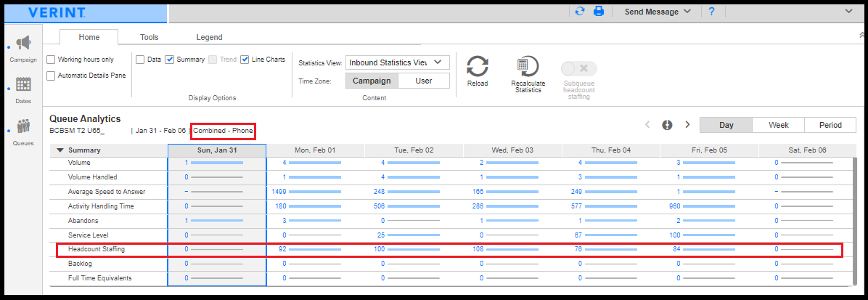Click the Recalculate Statistics calculator icon

pos(528,67)
